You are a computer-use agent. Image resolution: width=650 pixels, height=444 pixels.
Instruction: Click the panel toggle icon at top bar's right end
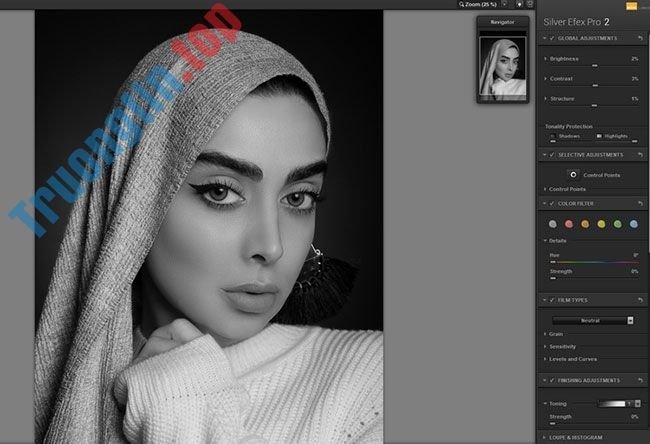[x=529, y=4]
